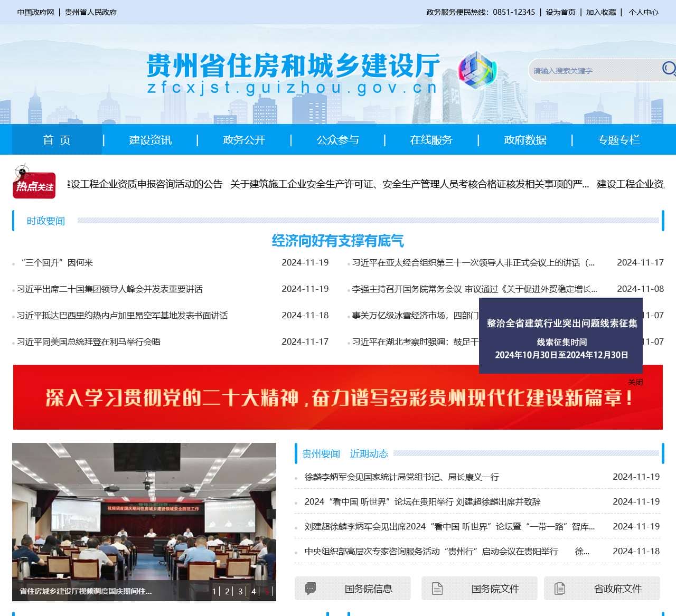Click the colorful cube logo next to the site title
The image size is (676, 616).
(x=478, y=69)
